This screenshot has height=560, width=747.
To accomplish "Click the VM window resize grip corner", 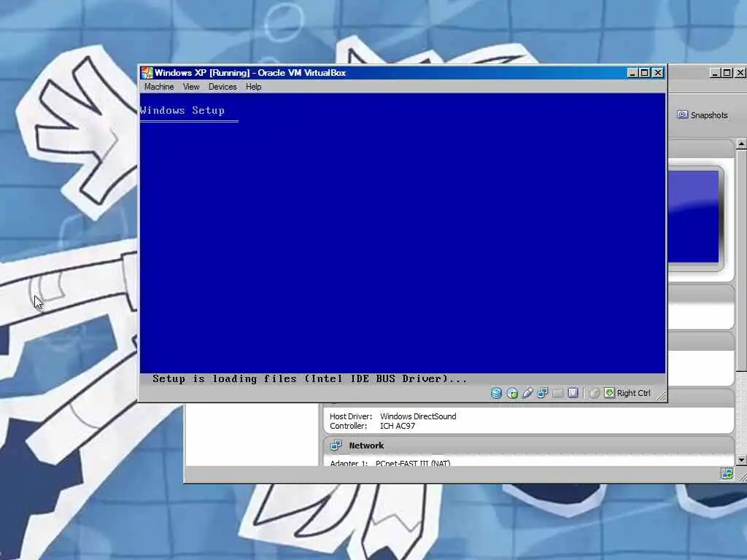I will tap(661, 397).
